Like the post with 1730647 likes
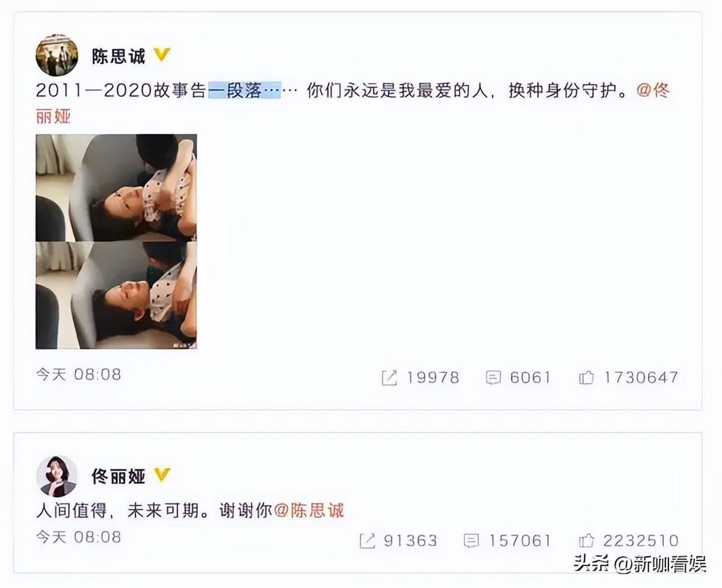 point(628,377)
